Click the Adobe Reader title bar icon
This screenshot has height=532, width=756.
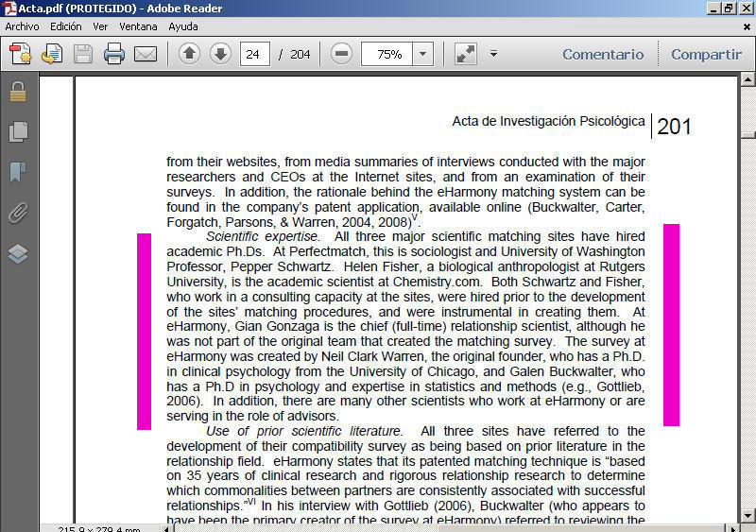tap(9, 9)
